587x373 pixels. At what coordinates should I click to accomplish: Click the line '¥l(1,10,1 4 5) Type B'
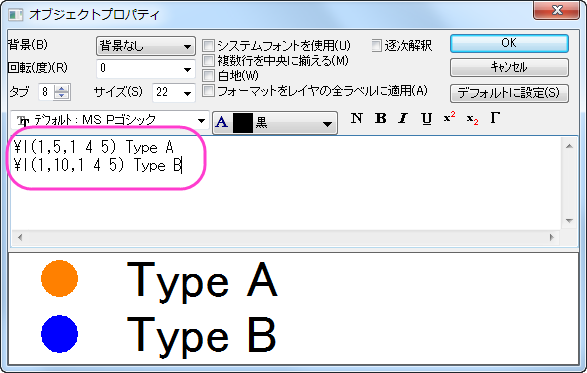tap(98, 165)
